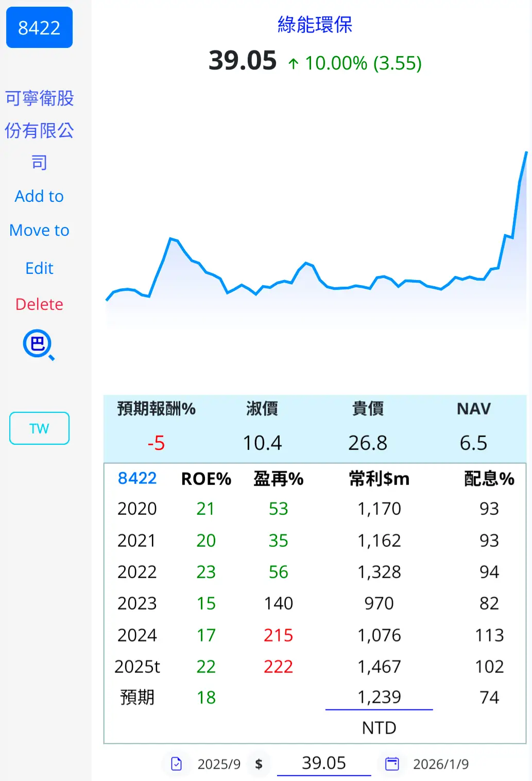Click the document icon beside 2025/9
This screenshot has height=781, width=532.
point(176,763)
